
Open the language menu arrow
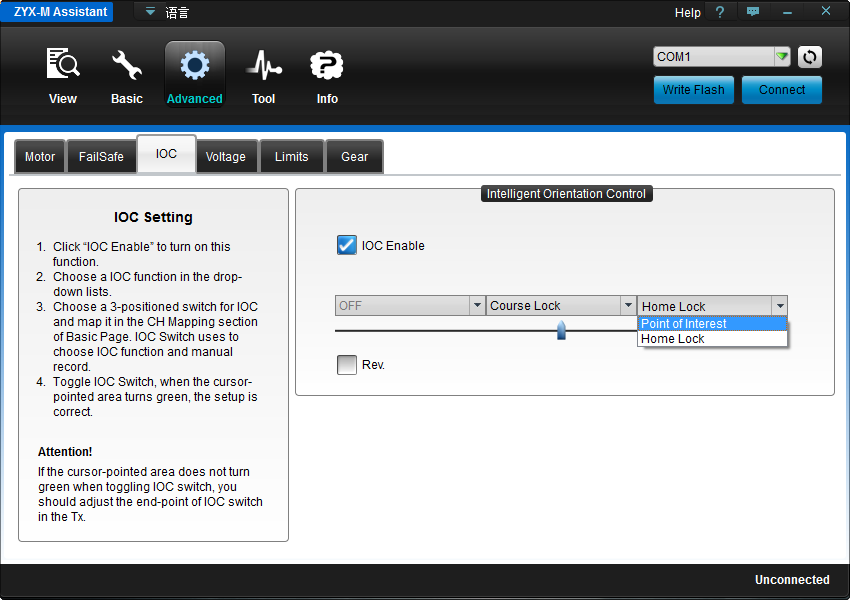tap(150, 11)
